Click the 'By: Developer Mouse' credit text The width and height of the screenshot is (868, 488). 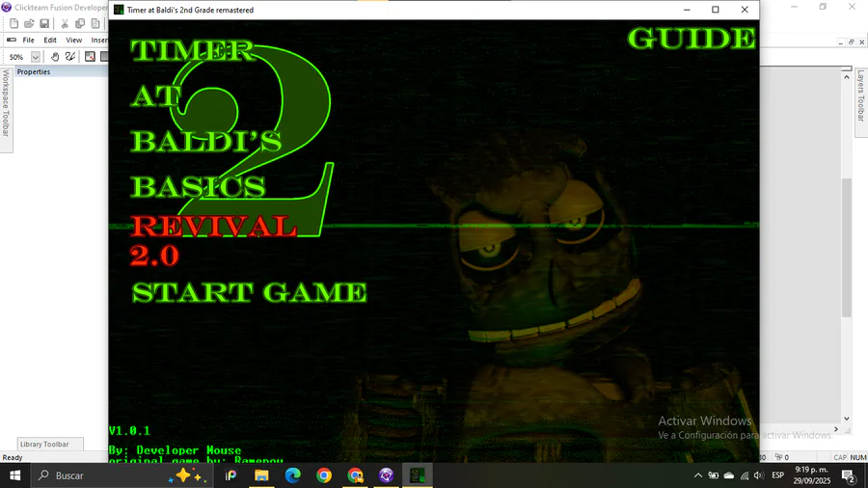click(175, 449)
